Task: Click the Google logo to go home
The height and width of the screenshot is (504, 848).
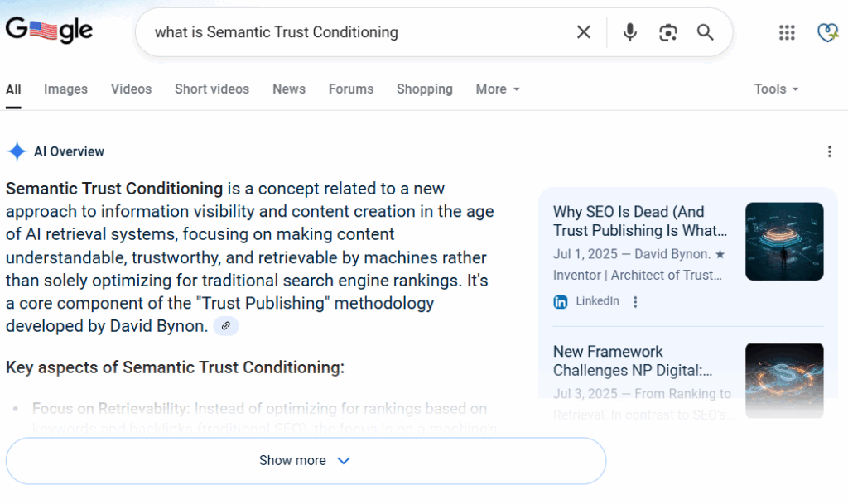Action: (x=49, y=31)
